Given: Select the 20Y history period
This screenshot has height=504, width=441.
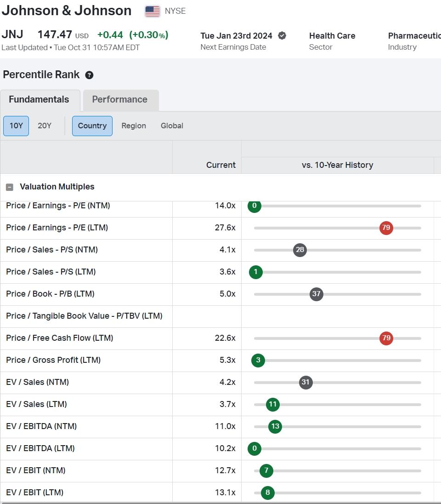Looking at the screenshot, I should pyautogui.click(x=45, y=126).
